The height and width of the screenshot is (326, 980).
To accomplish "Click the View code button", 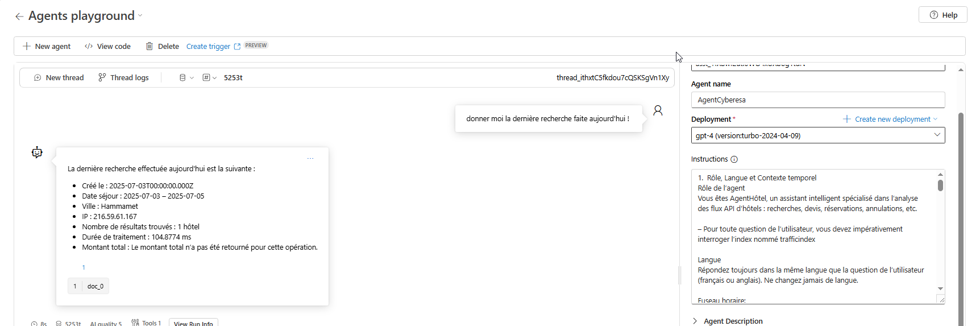I will coord(107,46).
